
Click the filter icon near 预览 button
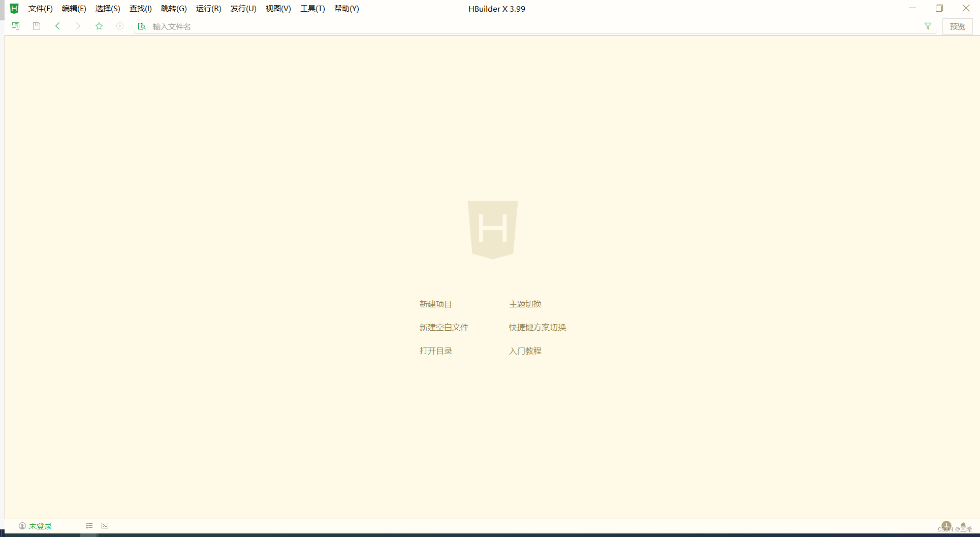(x=928, y=26)
